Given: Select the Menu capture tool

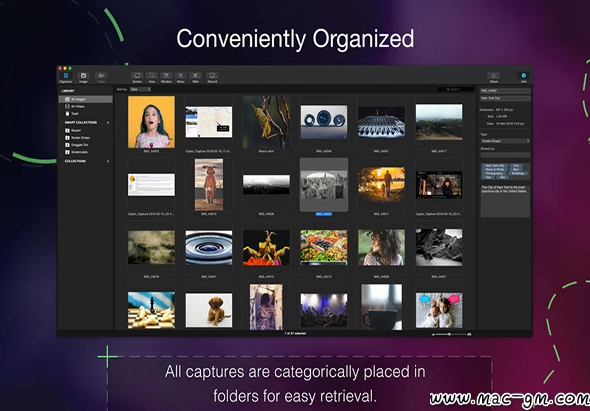Looking at the screenshot, I should (181, 77).
